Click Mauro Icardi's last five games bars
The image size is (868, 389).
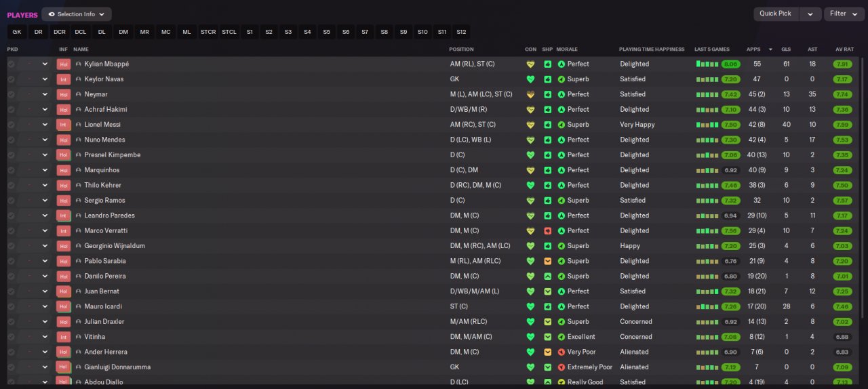[x=707, y=307]
